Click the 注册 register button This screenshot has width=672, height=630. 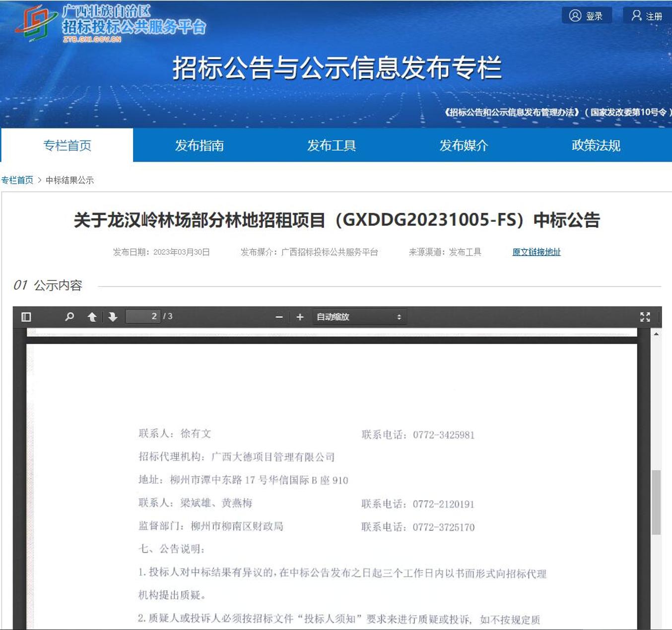point(647,16)
